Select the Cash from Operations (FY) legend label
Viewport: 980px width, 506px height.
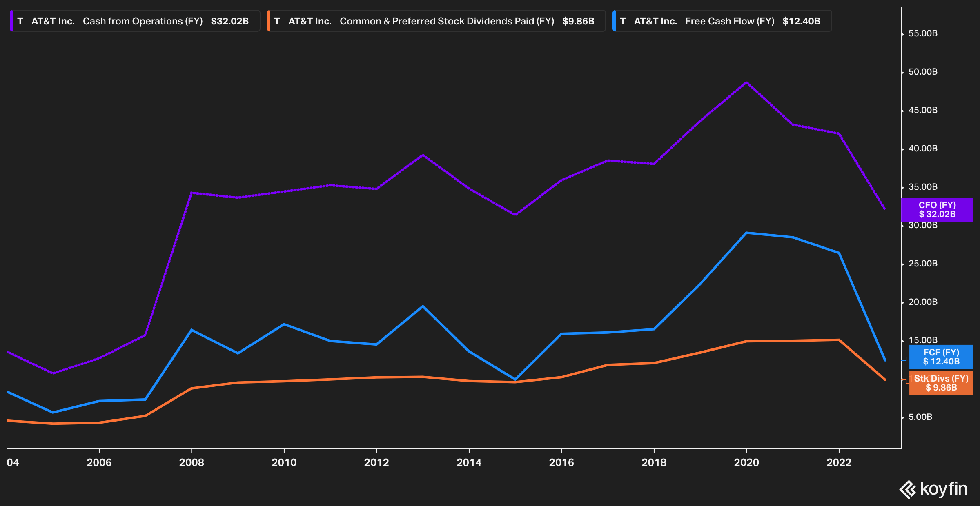[143, 21]
